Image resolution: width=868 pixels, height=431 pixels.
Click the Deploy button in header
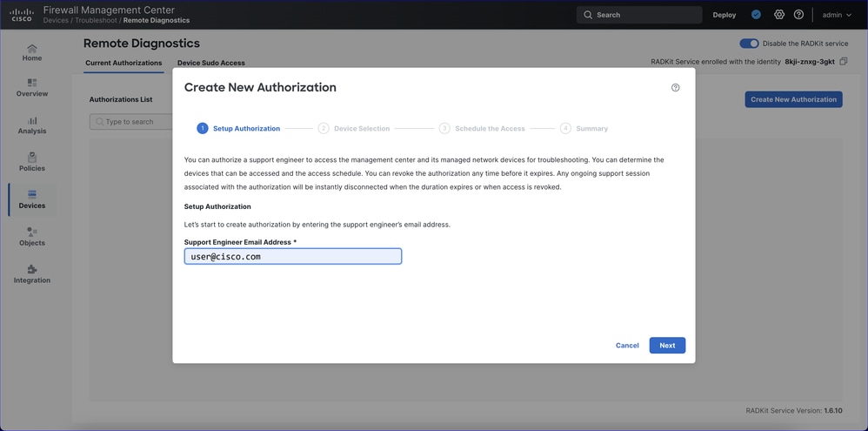click(x=724, y=15)
